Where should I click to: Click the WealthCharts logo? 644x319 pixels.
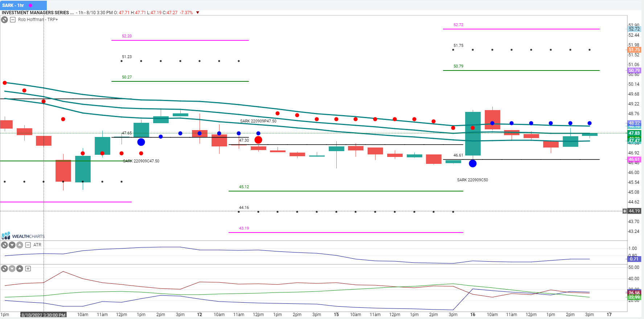pyautogui.click(x=23, y=236)
